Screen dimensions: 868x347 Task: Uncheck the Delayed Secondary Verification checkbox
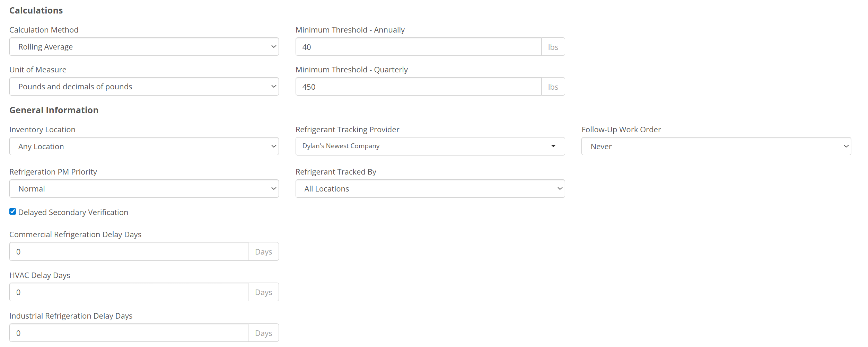tap(13, 212)
